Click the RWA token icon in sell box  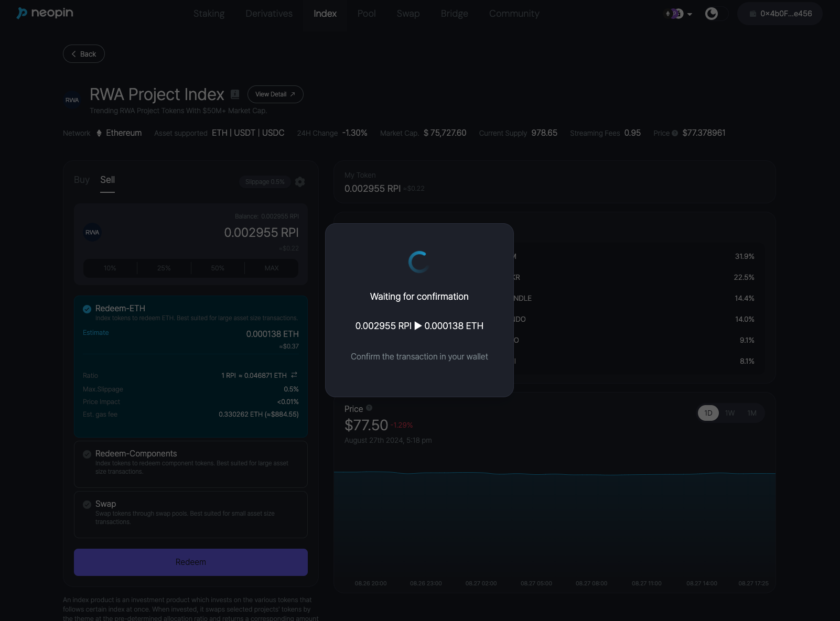[x=92, y=233]
